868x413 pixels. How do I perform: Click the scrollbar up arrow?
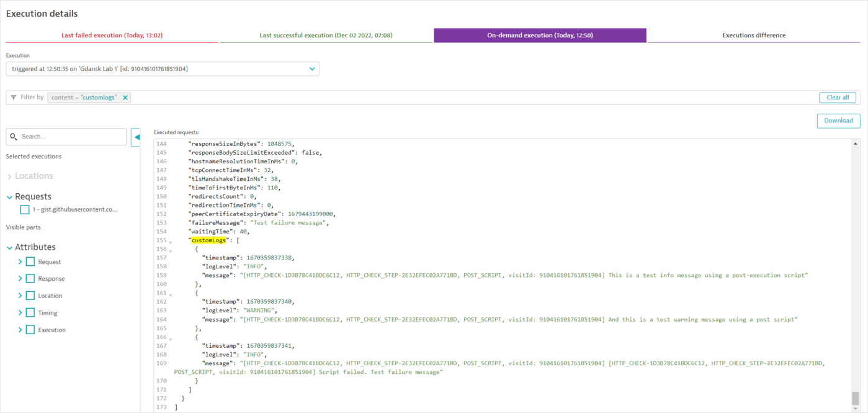pyautogui.click(x=855, y=143)
